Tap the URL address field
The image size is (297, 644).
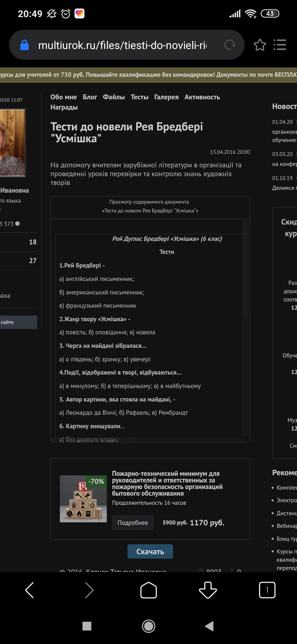tap(122, 45)
